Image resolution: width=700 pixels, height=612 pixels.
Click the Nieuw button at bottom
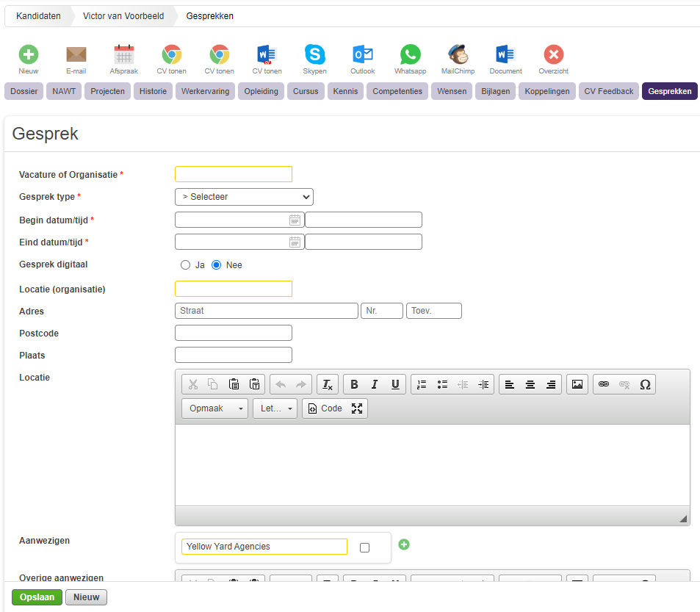(86, 597)
